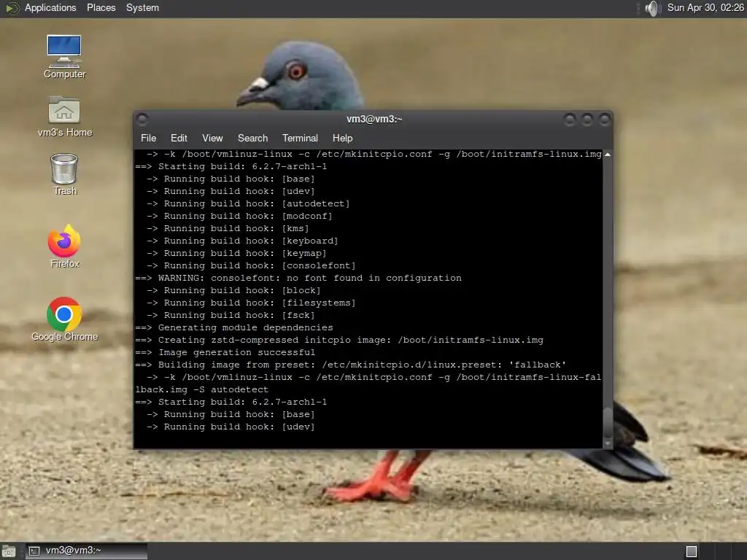Click the show desktop icon in bottom panel
The width and height of the screenshot is (747, 560).
tap(9, 551)
